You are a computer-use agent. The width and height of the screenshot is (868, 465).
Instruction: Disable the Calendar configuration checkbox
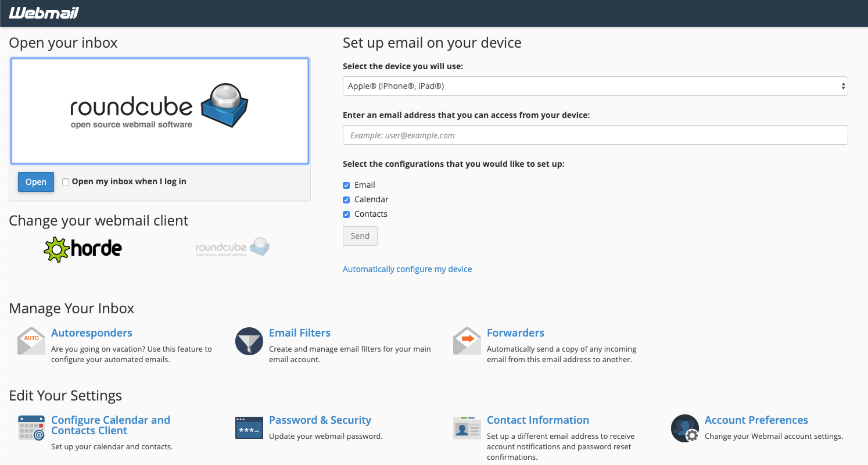[x=346, y=199]
